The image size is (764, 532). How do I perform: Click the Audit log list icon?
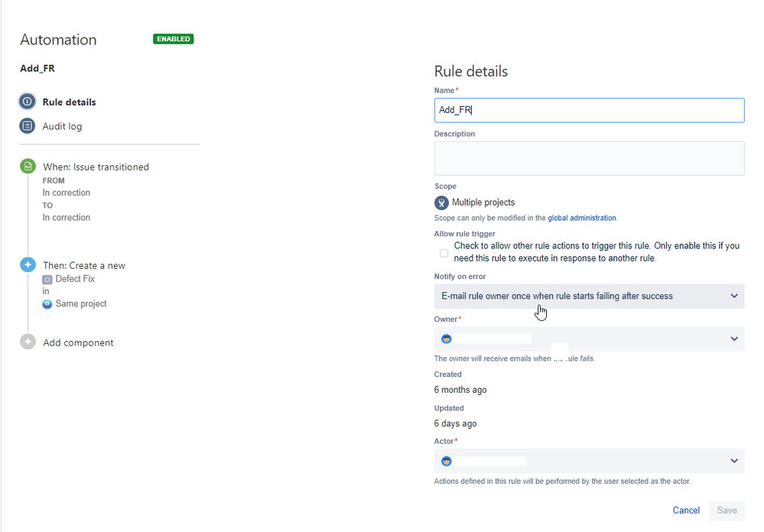click(x=28, y=125)
